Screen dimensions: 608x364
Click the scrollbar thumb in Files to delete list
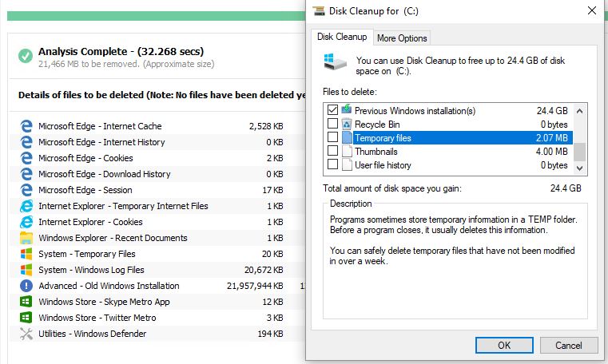click(x=580, y=152)
